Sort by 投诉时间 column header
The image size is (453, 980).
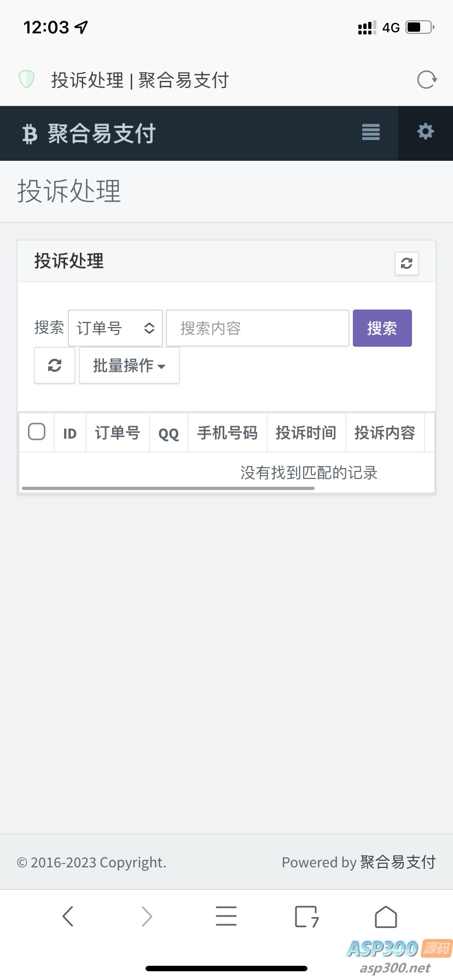pyautogui.click(x=306, y=433)
